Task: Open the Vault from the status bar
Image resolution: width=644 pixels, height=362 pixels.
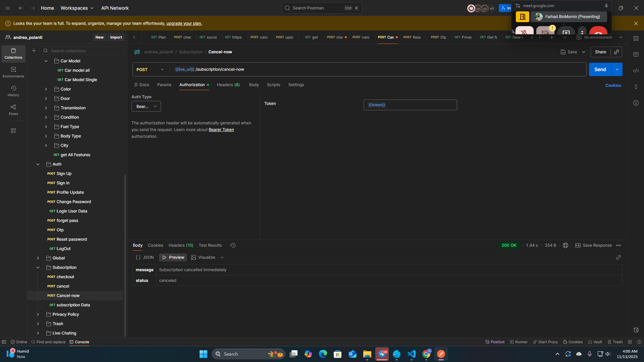Action: [595, 342]
